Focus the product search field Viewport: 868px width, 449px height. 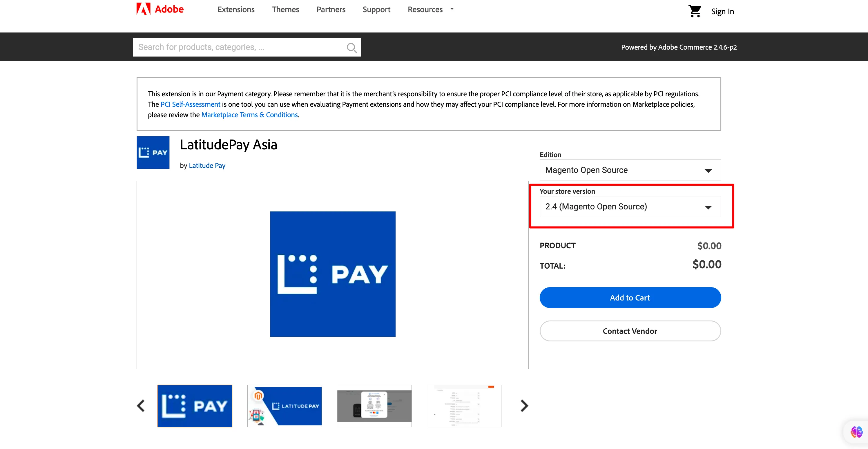click(247, 47)
